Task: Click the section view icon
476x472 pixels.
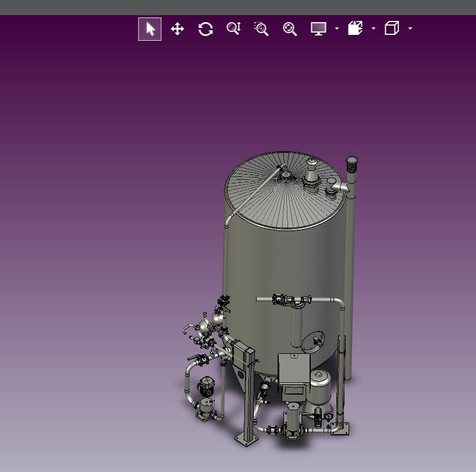Action: [x=355, y=29]
